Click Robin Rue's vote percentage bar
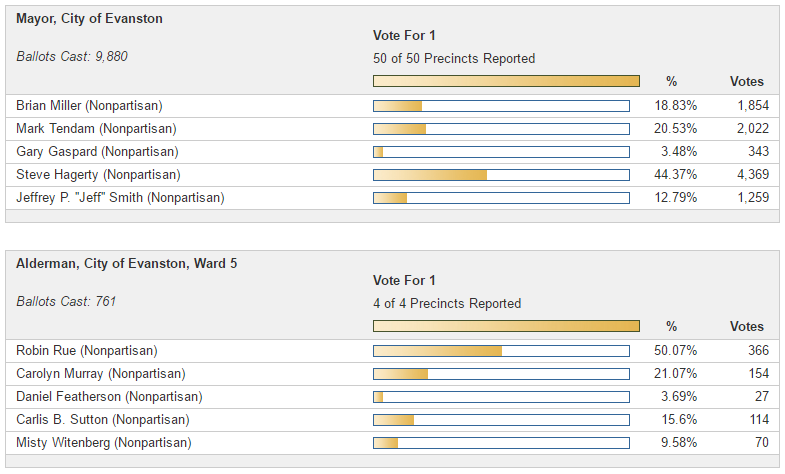Image resolution: width=785 pixels, height=474 pixels. click(501, 351)
